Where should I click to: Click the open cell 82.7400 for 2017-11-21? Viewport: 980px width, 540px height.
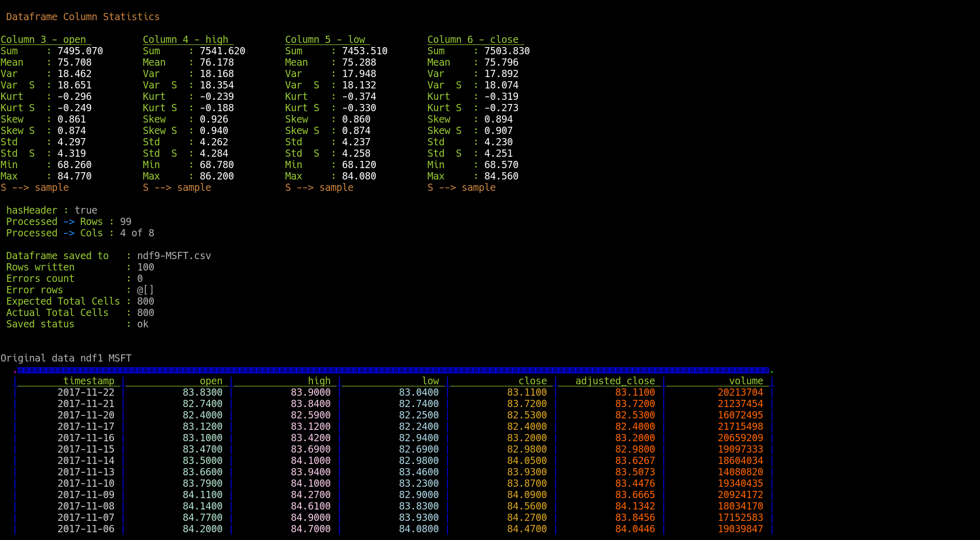pos(203,403)
